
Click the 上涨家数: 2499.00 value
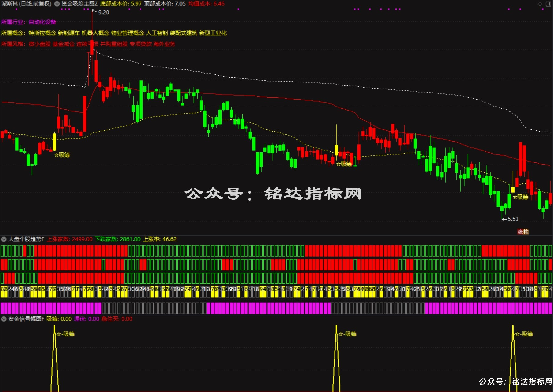[x=70, y=239]
